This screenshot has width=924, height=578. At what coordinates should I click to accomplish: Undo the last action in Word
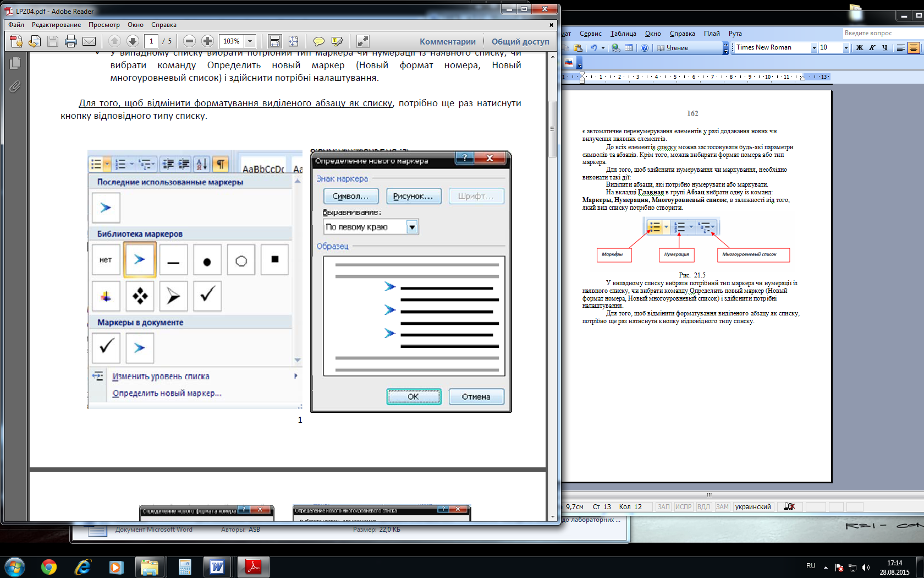(593, 48)
